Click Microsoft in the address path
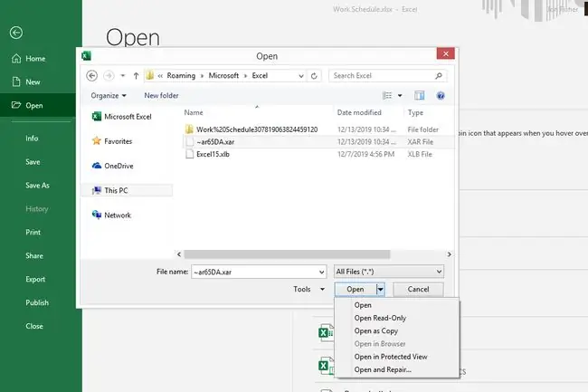The width and height of the screenshot is (588, 392). (x=223, y=76)
